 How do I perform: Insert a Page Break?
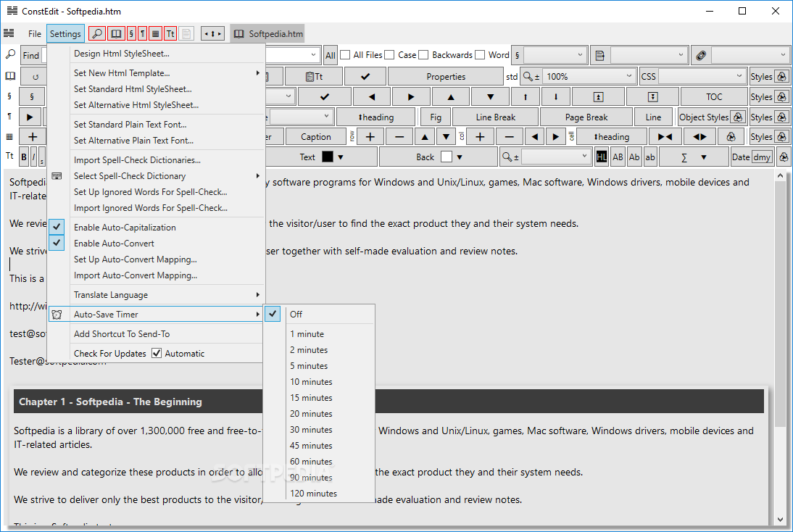click(586, 117)
